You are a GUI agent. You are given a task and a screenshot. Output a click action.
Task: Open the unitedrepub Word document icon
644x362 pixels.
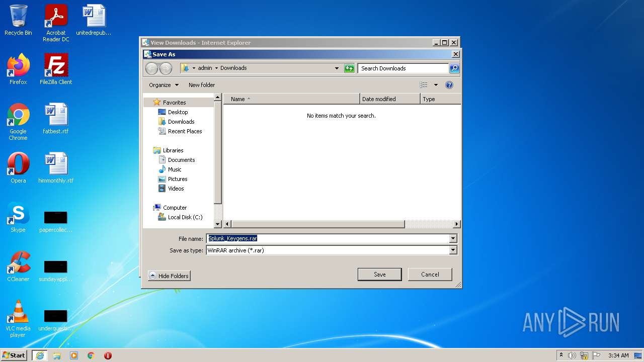pos(94,21)
